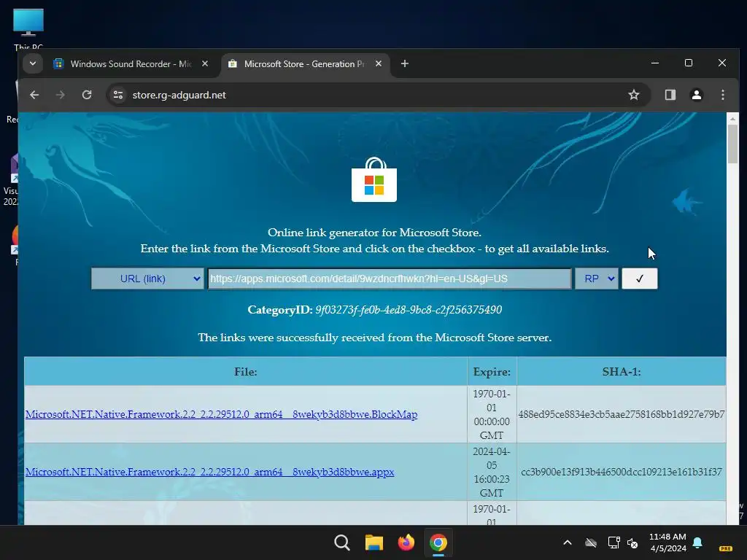Open File Explorer from taskbar
This screenshot has height=560, width=747.
pos(374,542)
